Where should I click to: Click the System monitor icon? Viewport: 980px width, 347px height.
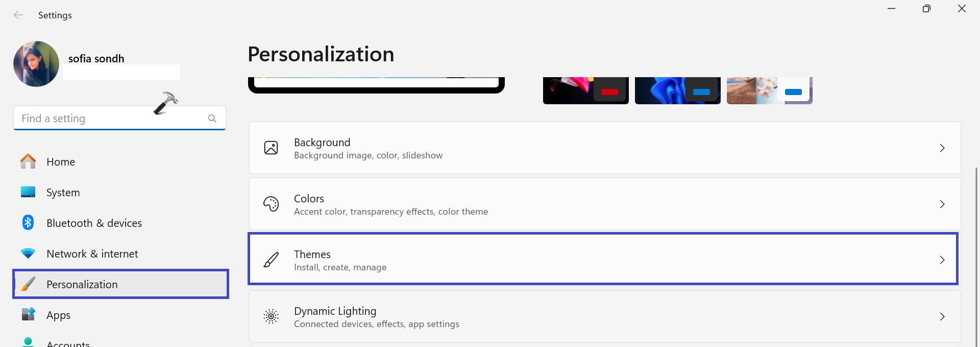[x=28, y=192]
